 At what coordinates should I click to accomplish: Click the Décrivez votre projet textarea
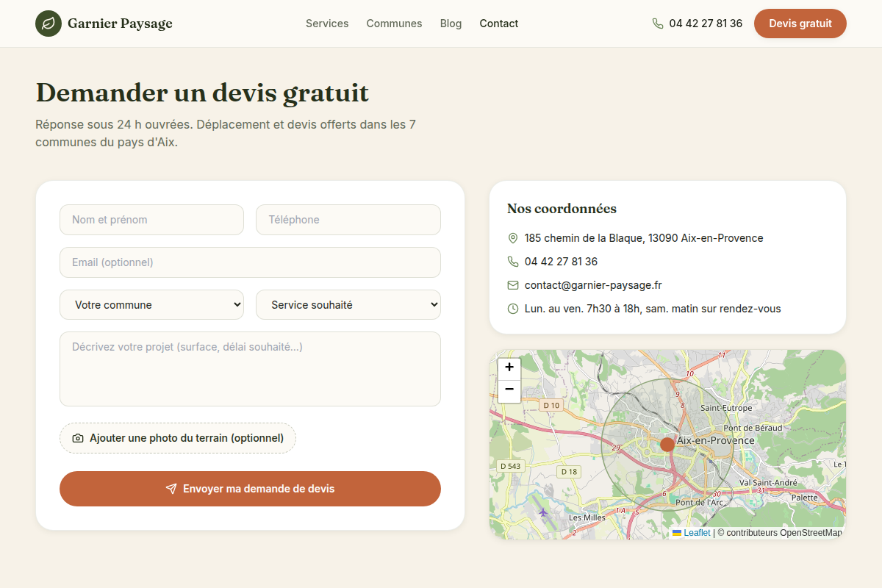(x=250, y=369)
